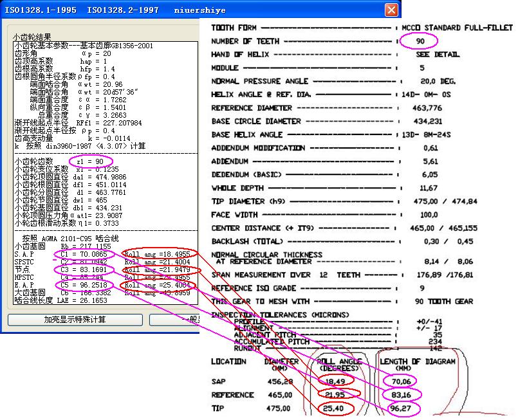
Task: Click the C3 = 83.1691 value
Action: coord(84,269)
